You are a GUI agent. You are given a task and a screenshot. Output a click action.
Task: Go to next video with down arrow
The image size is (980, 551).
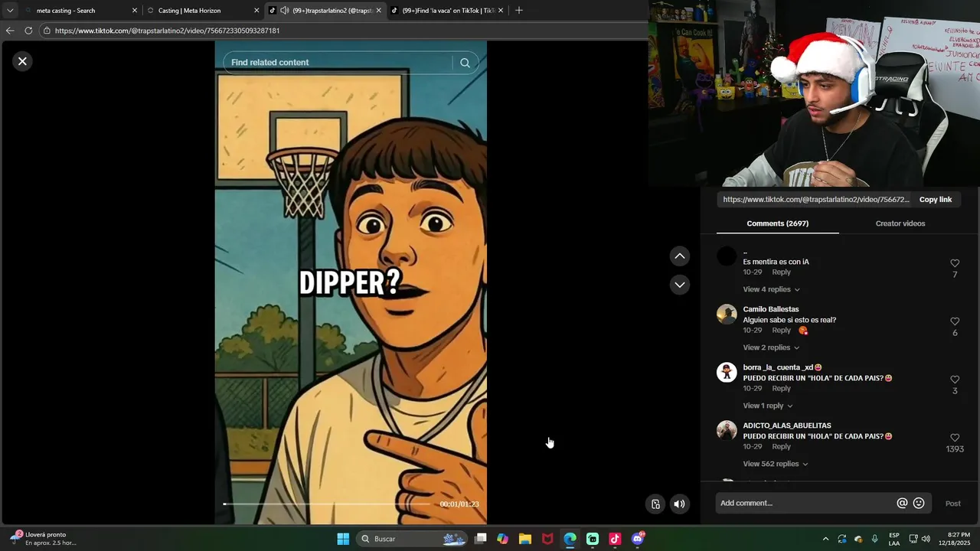[680, 285]
